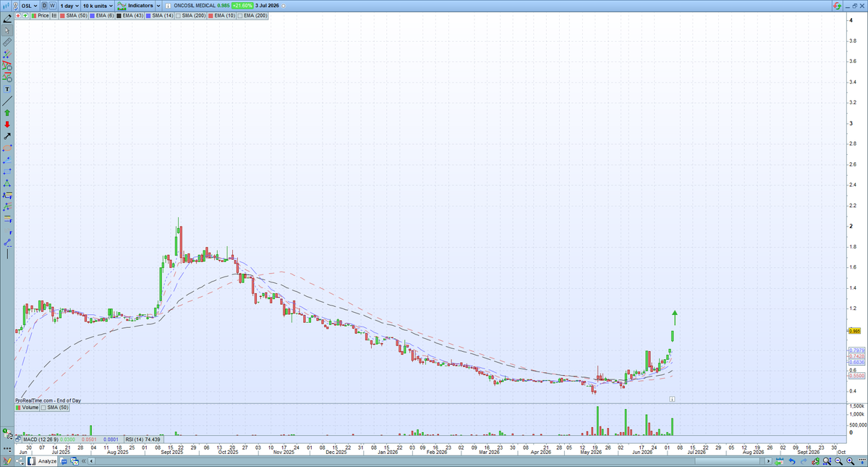
Task: Click the +21.60% change badge
Action: point(242,5)
